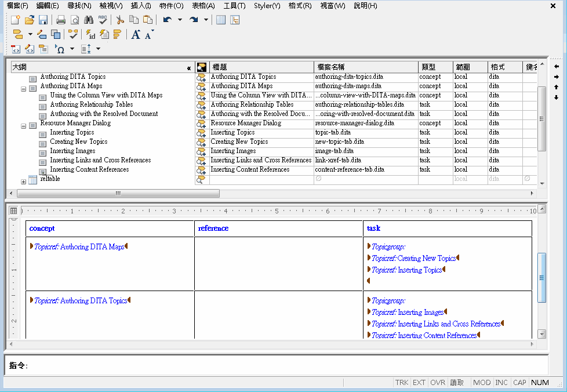The image size is (567, 392).
Task: Collapse the outline pane with double chevron
Action: pyautogui.click(x=189, y=68)
